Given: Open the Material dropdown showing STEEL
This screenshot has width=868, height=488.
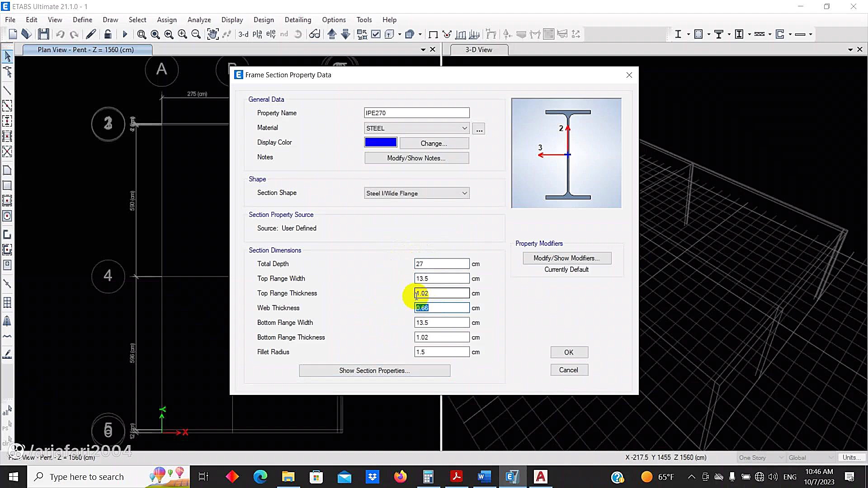Looking at the screenshot, I should point(417,128).
